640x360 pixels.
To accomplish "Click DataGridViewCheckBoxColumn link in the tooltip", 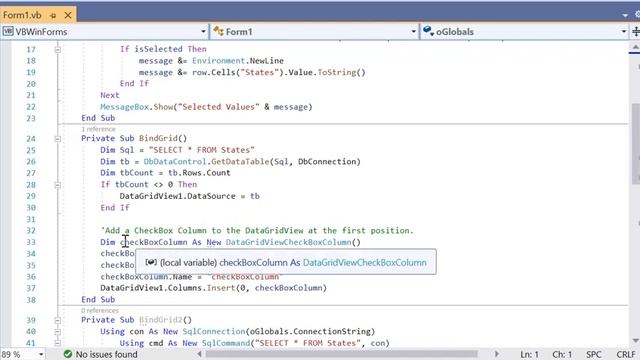I will click(x=364, y=262).
